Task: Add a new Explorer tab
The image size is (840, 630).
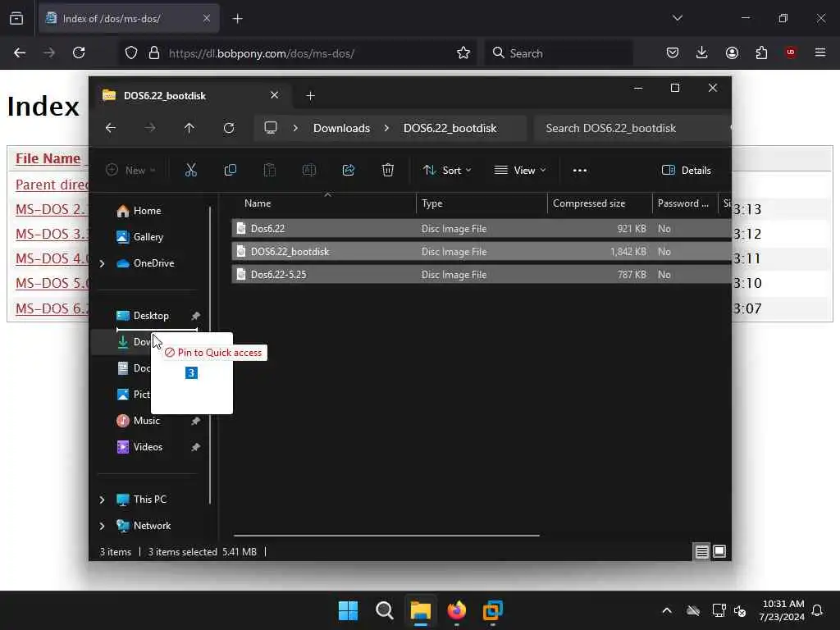Action: coord(310,96)
